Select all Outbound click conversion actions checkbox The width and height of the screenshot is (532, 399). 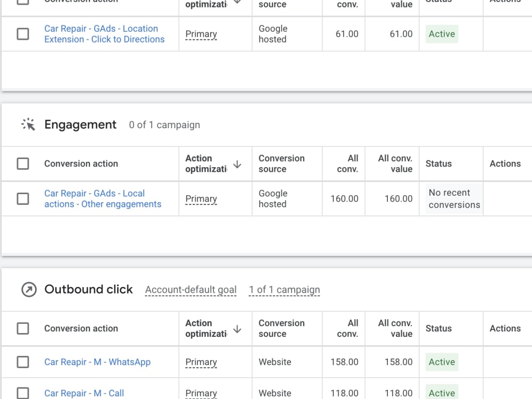(x=23, y=328)
